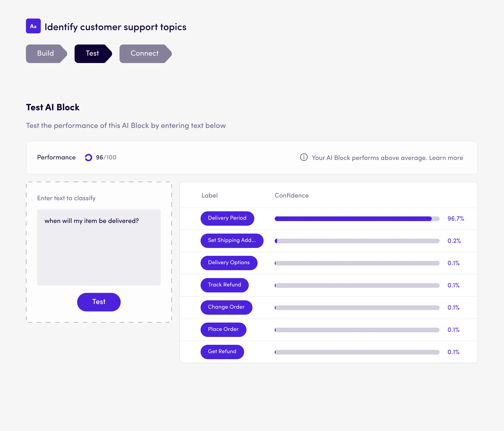The image size is (504, 431).
Task: Click inside the text classification input box
Action: click(x=99, y=247)
